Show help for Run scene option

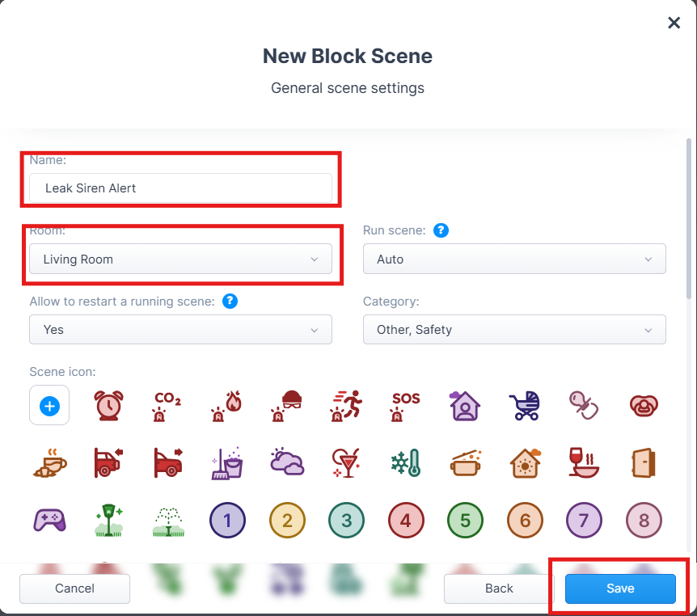click(x=441, y=230)
